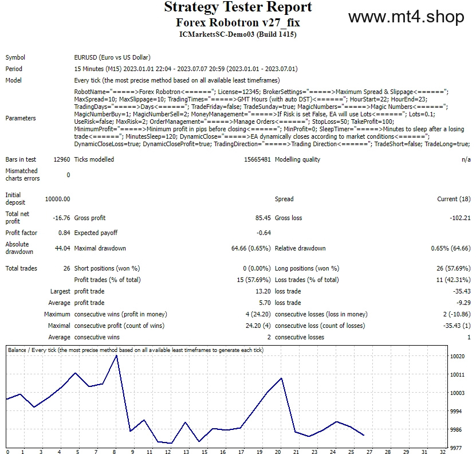Click Ticks modelled value 15665481

click(257, 159)
